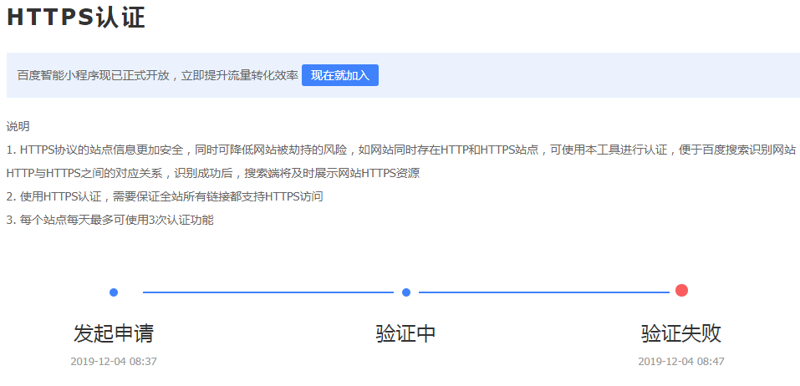Click the blue dot above 验证中

pyautogui.click(x=406, y=292)
